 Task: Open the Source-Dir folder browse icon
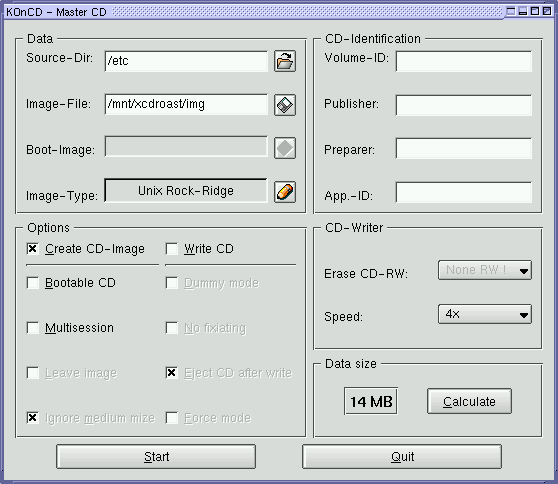pyautogui.click(x=285, y=61)
